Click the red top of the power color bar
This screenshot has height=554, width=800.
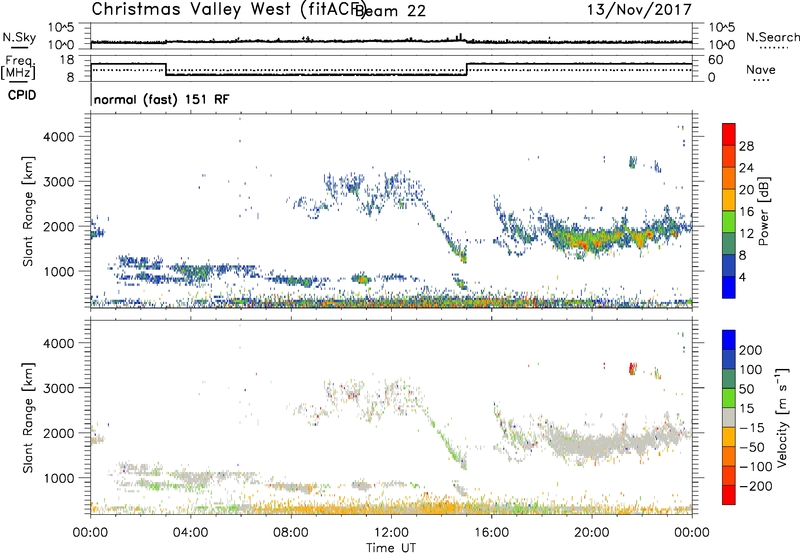[x=729, y=133]
